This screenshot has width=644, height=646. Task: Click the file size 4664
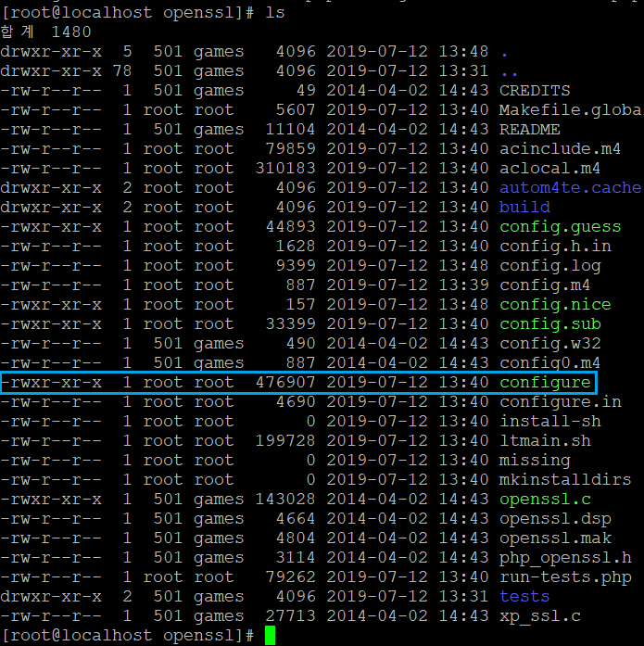click(296, 519)
